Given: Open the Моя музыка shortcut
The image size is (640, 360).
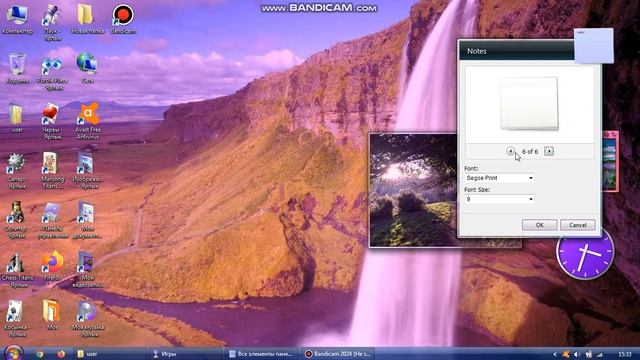Looking at the screenshot, I should click(87, 319).
